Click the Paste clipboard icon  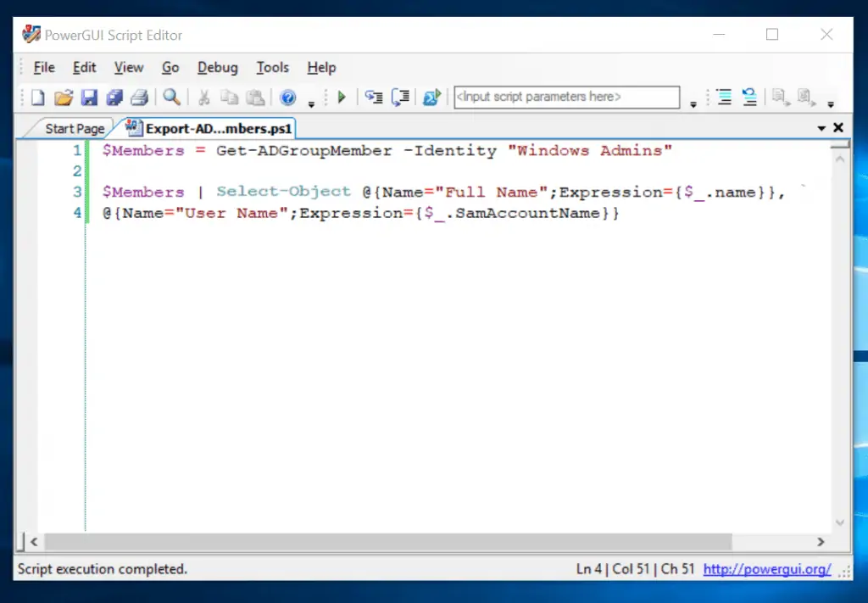(x=255, y=98)
